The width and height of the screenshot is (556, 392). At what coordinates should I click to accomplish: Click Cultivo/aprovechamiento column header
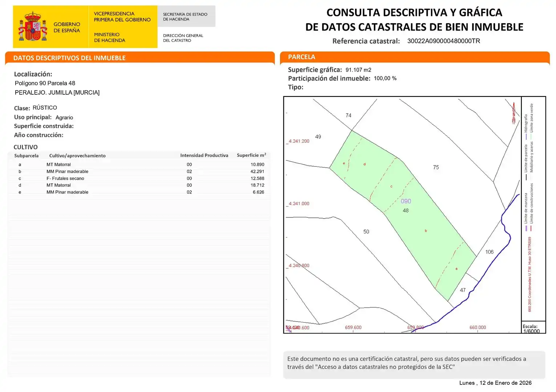click(77, 156)
